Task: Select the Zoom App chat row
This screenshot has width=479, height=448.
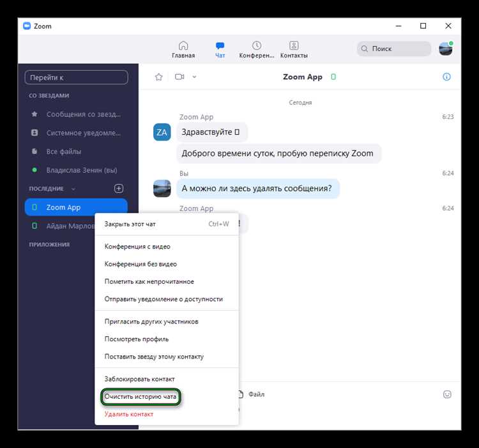Action: [76, 207]
